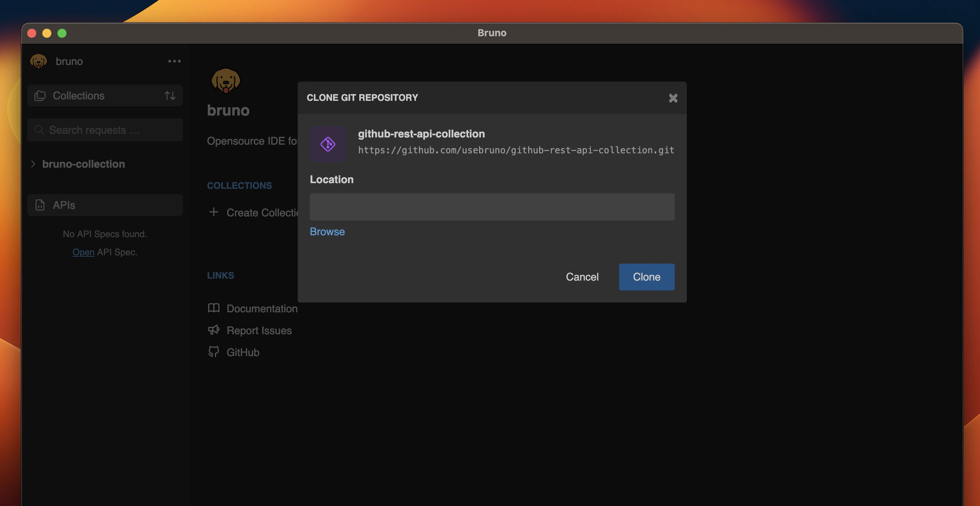Select the repository URL text
Screen dimensions: 980x506
[515, 150]
